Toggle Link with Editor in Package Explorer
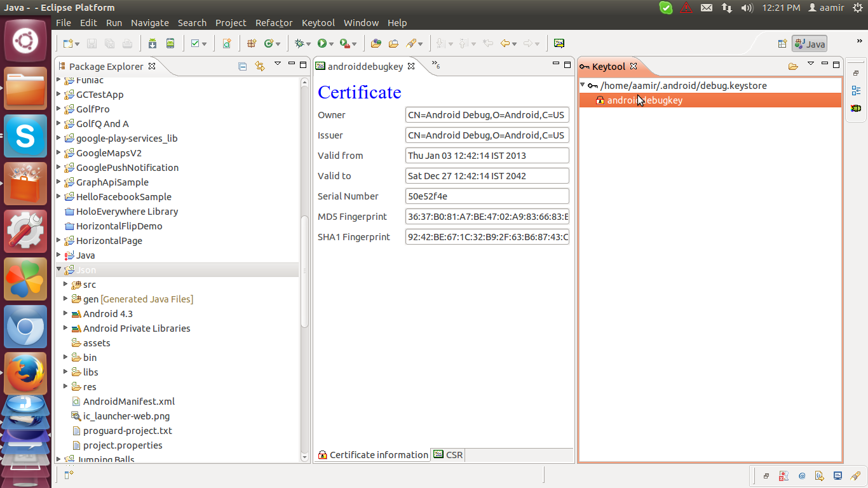Screen dimensions: 868x488 point(259,66)
